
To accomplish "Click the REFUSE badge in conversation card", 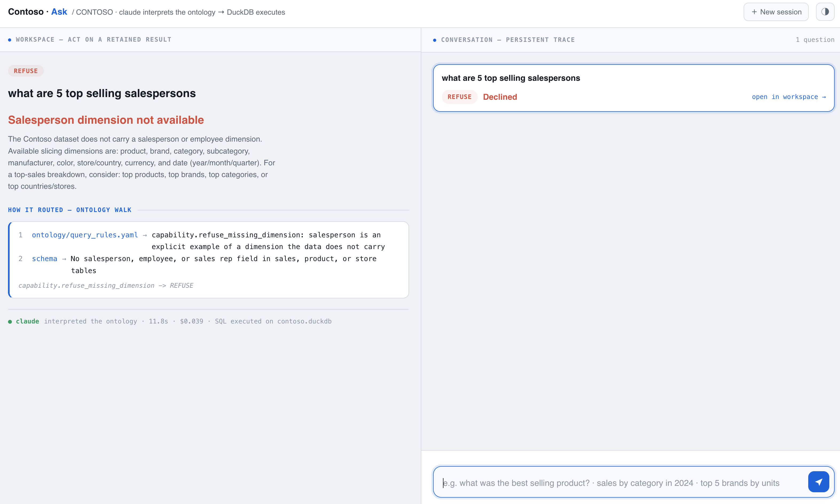I will pos(459,97).
